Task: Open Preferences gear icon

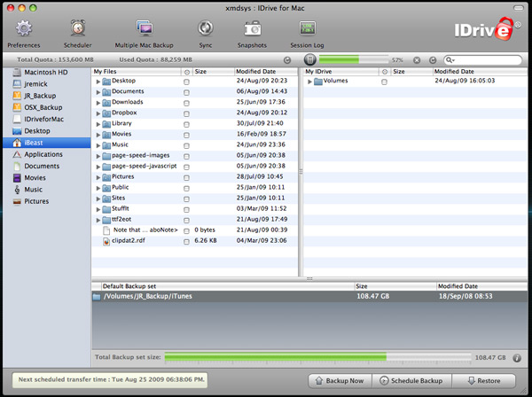Action: tap(24, 28)
